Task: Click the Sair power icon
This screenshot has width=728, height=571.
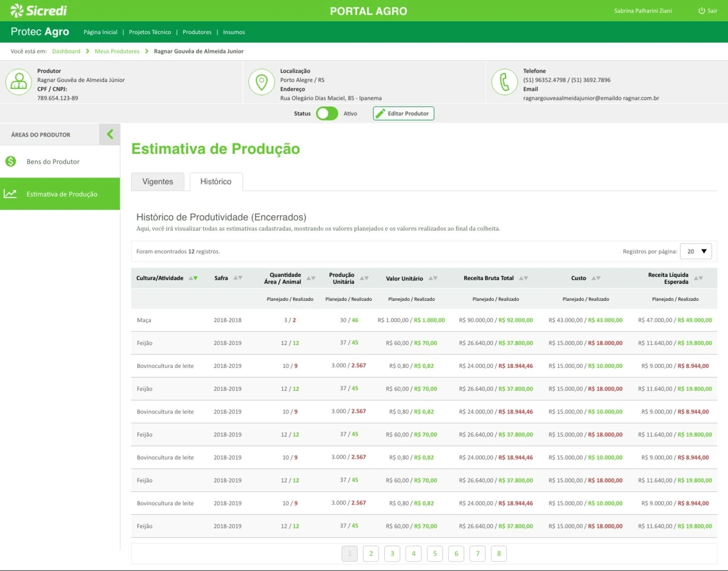Action: coord(701,10)
